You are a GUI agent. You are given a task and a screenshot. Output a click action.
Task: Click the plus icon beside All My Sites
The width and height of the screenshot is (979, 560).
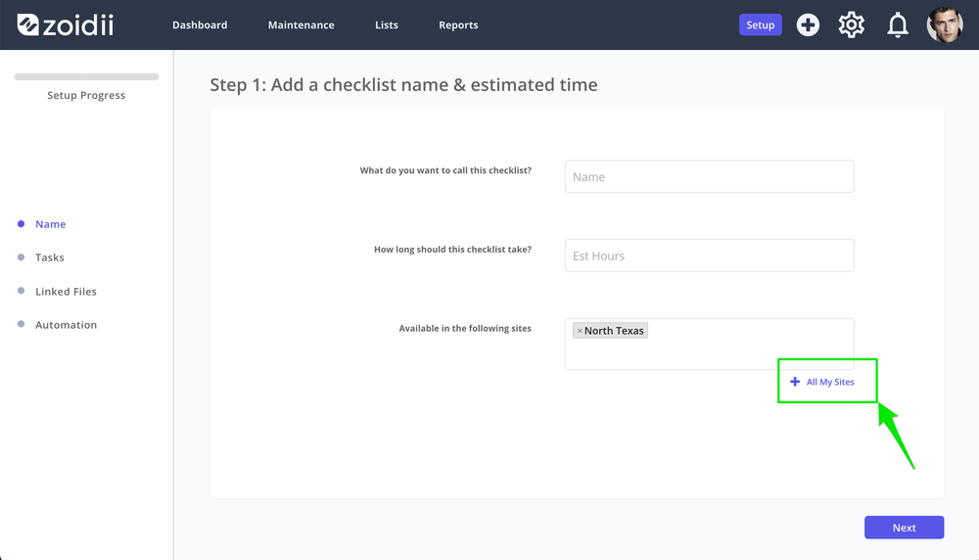pyautogui.click(x=795, y=382)
